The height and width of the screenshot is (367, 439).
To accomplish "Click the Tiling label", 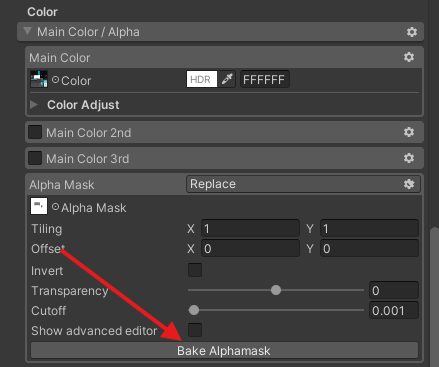I will pos(47,229).
